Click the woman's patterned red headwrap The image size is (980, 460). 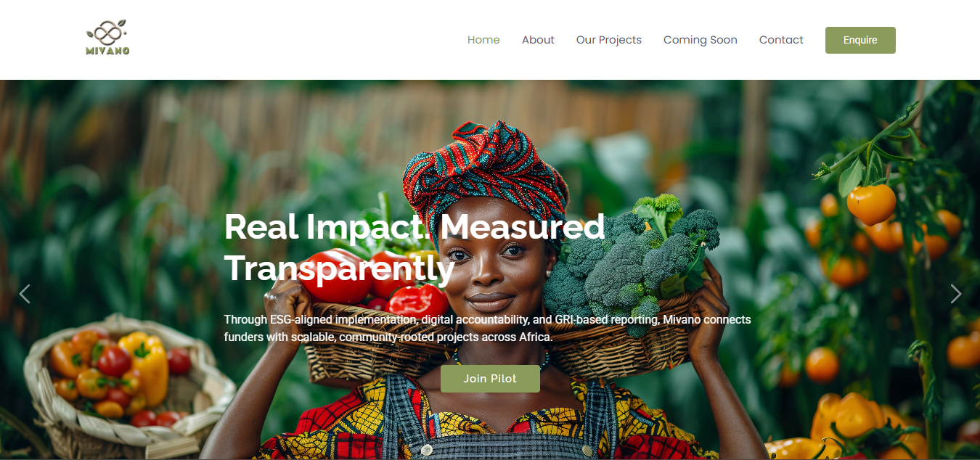[x=485, y=174]
